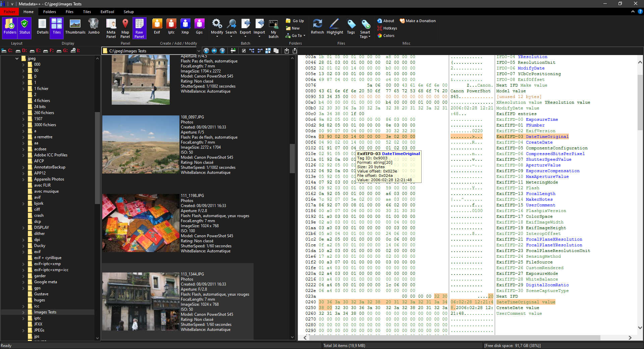Expand the Adobe ICC Profiles folder

(x=23, y=155)
